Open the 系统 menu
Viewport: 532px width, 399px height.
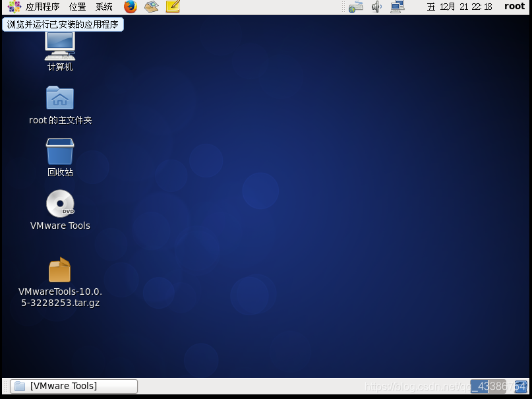tap(103, 7)
